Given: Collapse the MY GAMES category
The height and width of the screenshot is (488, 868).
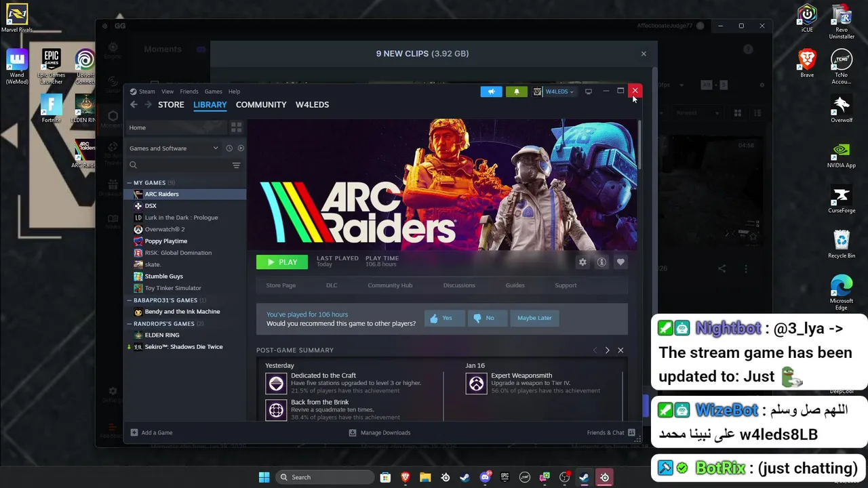Looking at the screenshot, I should click(130, 183).
